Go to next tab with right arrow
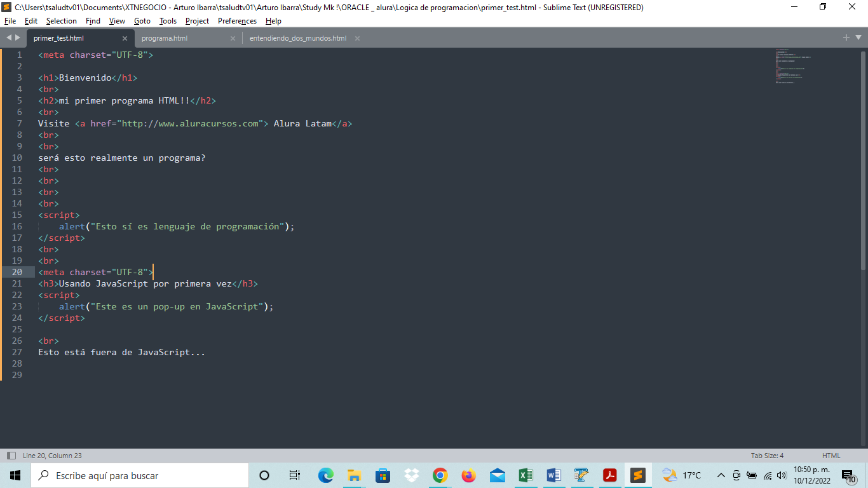Viewport: 868px width, 488px height. 17,38
